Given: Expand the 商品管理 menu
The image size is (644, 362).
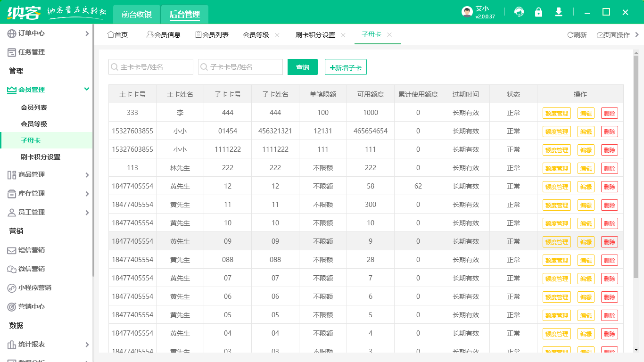Looking at the screenshot, I should [47, 175].
